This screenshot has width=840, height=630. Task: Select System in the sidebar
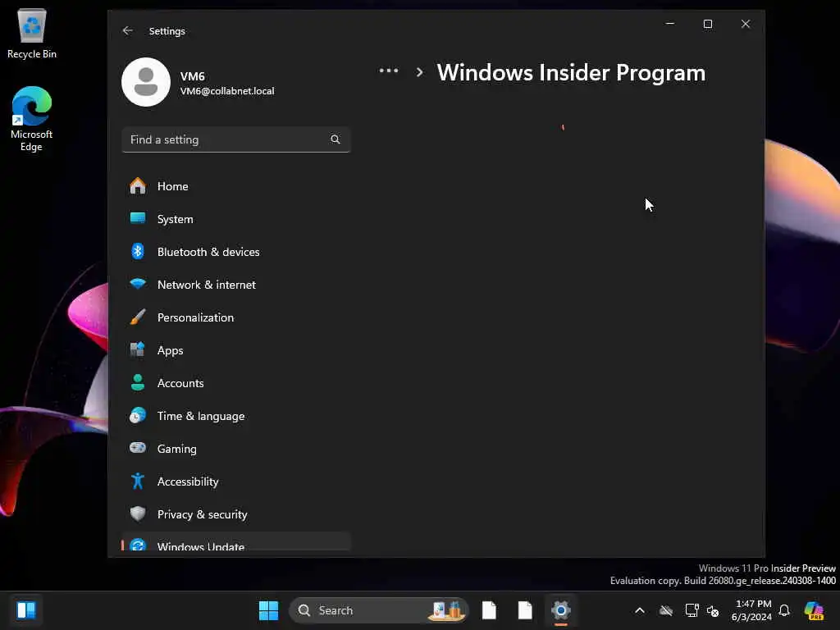(235, 219)
